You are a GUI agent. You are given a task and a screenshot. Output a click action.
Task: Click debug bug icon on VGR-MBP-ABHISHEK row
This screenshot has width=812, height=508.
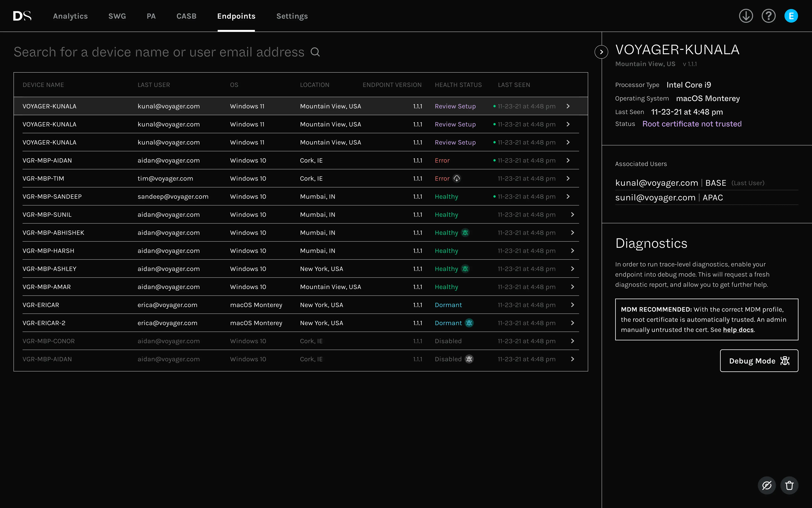(x=465, y=233)
